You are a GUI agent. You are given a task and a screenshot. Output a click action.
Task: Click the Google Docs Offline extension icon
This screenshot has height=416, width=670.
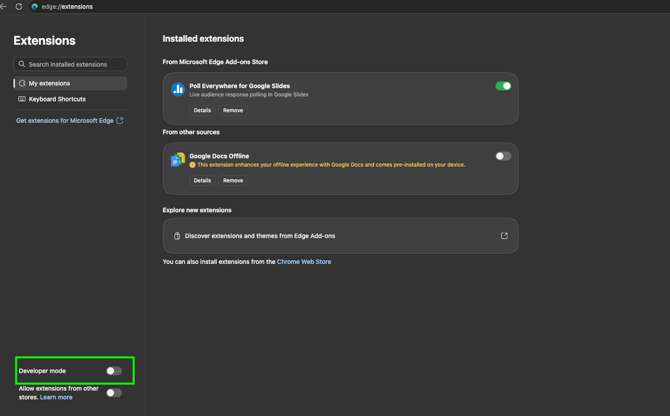[x=178, y=159]
